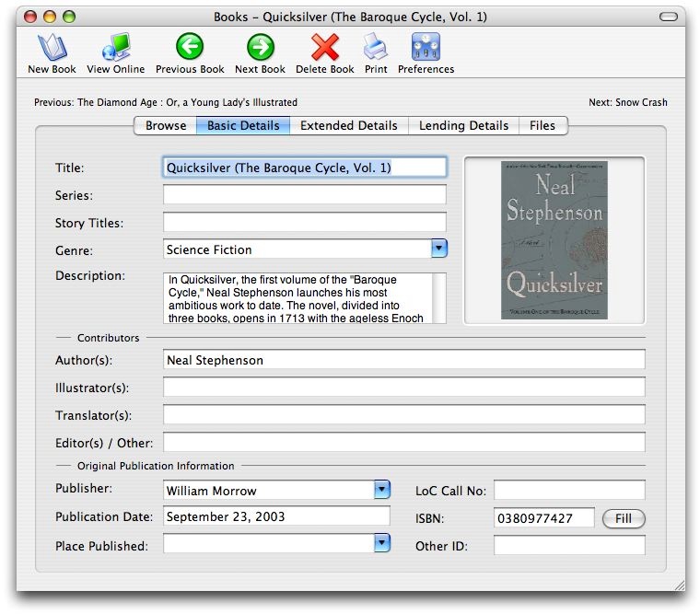Open the Extended Details tab
700x614 pixels.
(349, 125)
